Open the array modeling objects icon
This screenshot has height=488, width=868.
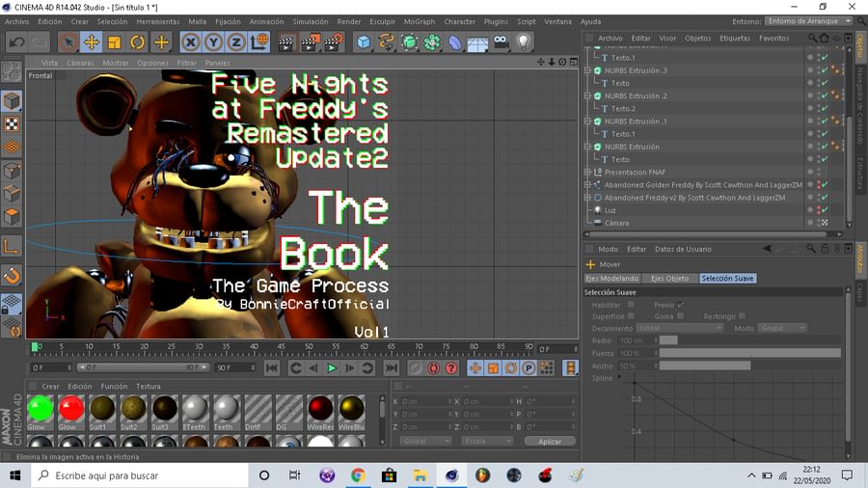click(432, 42)
